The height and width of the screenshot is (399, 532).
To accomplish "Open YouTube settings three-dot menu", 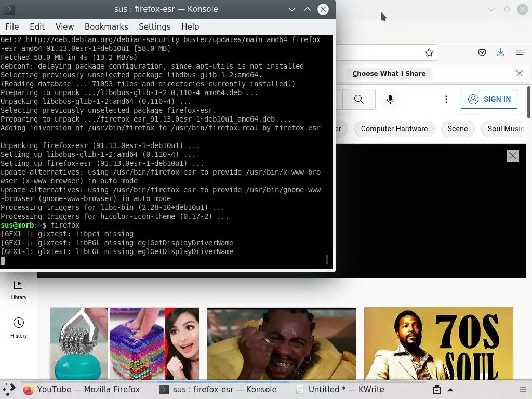I will [446, 99].
